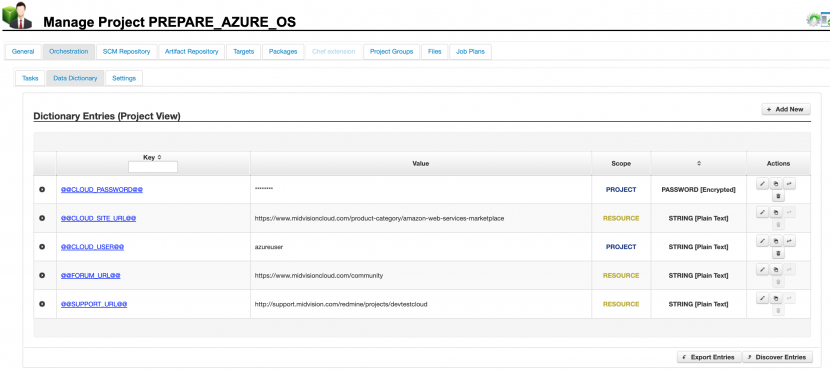Open the Settings sub-tab
The height and width of the screenshot is (374, 830).
coord(124,78)
